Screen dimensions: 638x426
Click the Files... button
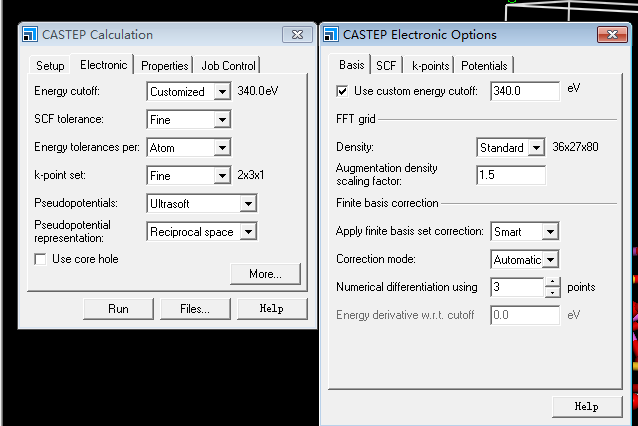click(195, 309)
